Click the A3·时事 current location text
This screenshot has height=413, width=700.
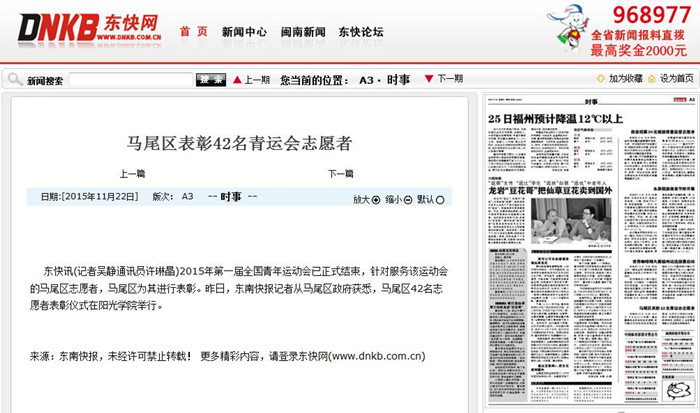point(384,80)
